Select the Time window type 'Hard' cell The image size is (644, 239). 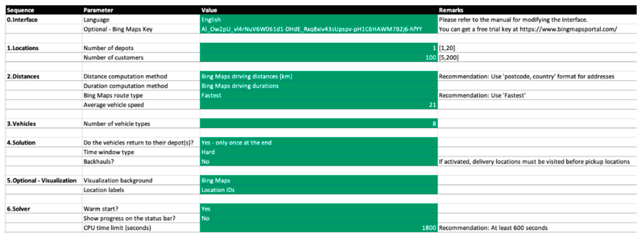[318, 152]
